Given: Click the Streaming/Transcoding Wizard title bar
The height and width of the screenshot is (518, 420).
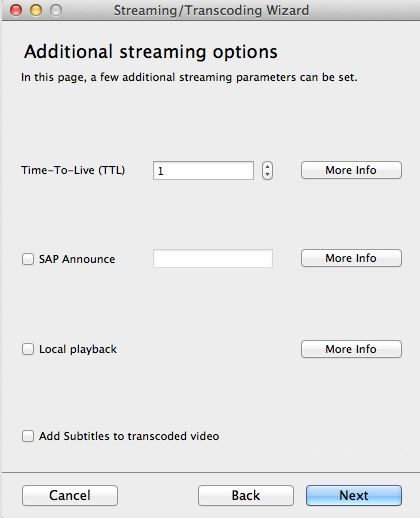Looking at the screenshot, I should [211, 10].
